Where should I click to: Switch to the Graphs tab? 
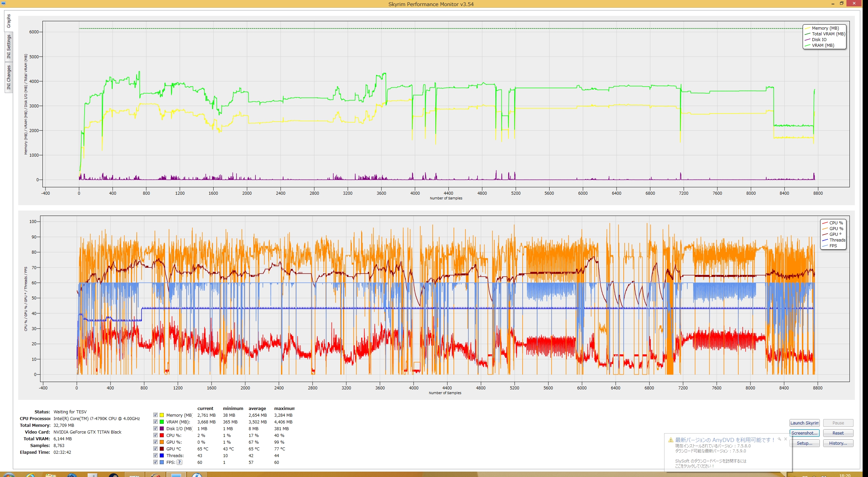pos(9,21)
